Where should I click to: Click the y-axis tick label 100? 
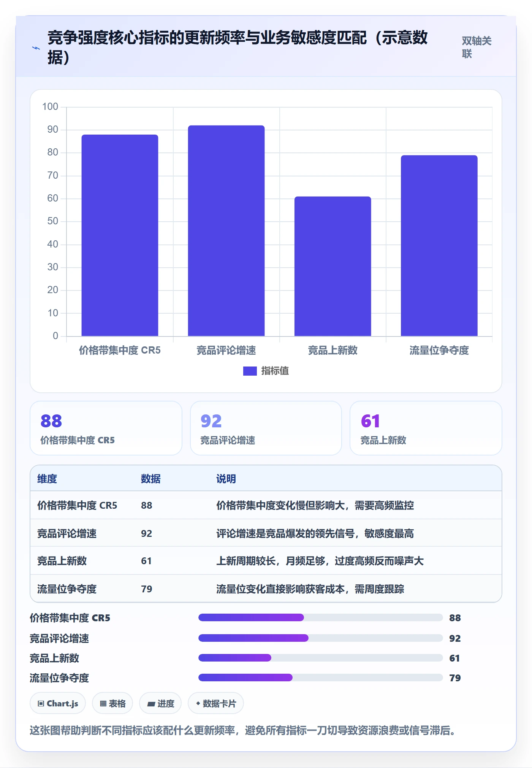coord(50,106)
